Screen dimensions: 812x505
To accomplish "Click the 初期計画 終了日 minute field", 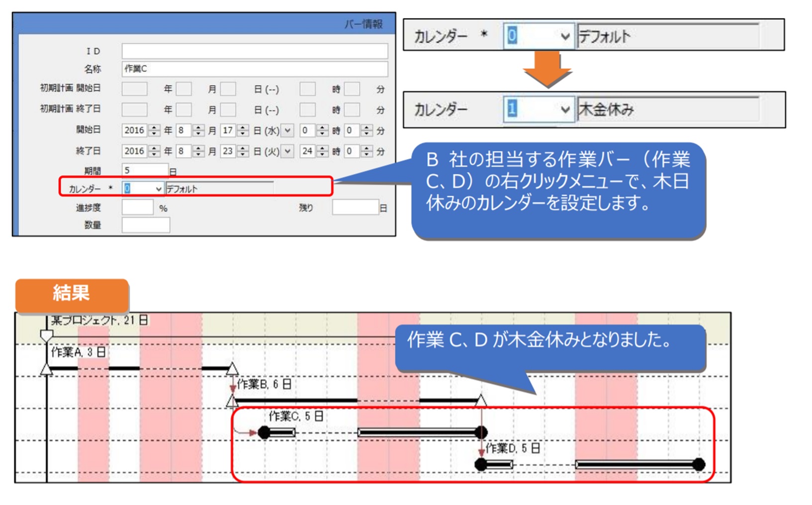I will coord(352,109).
